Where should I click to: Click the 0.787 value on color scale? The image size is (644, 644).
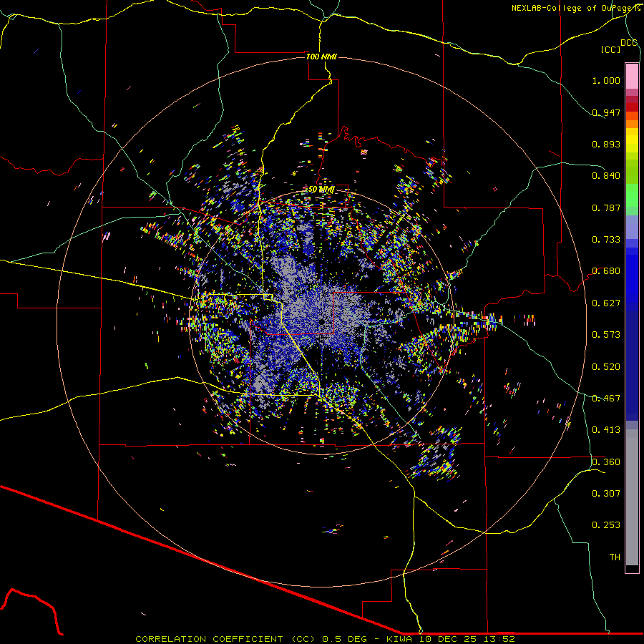(606, 208)
